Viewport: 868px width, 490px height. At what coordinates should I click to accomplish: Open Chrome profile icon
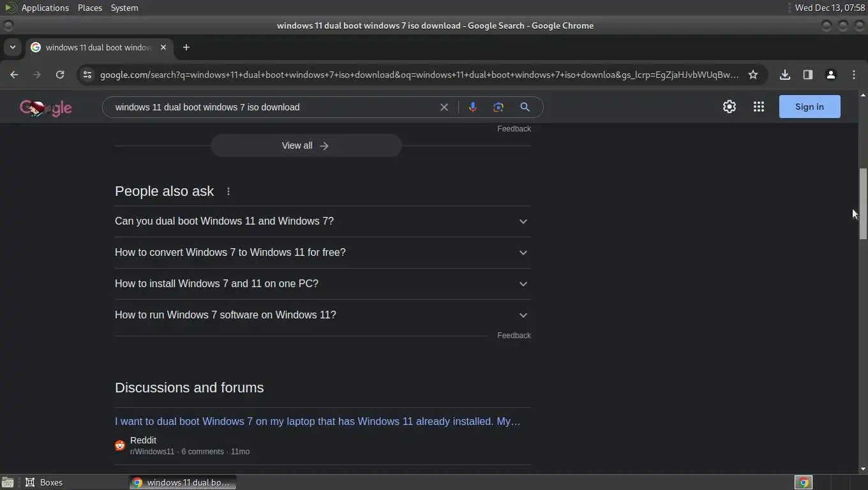(831, 75)
